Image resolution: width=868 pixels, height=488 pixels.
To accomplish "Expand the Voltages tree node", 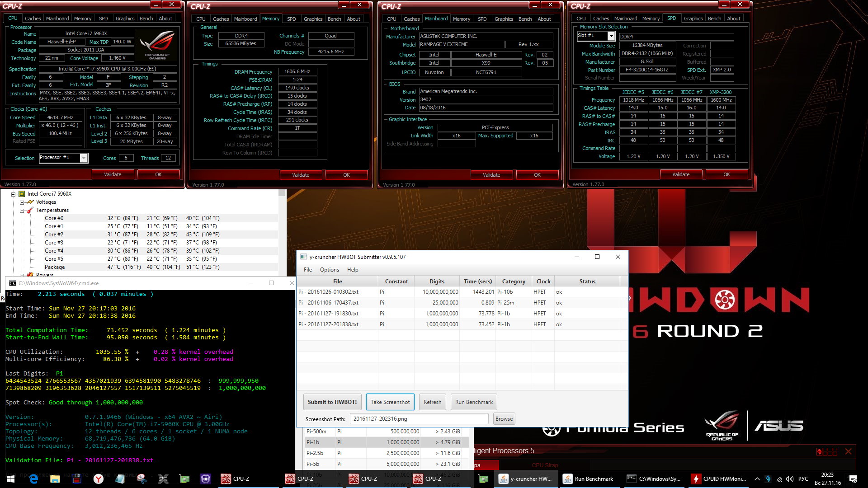I will coord(22,202).
